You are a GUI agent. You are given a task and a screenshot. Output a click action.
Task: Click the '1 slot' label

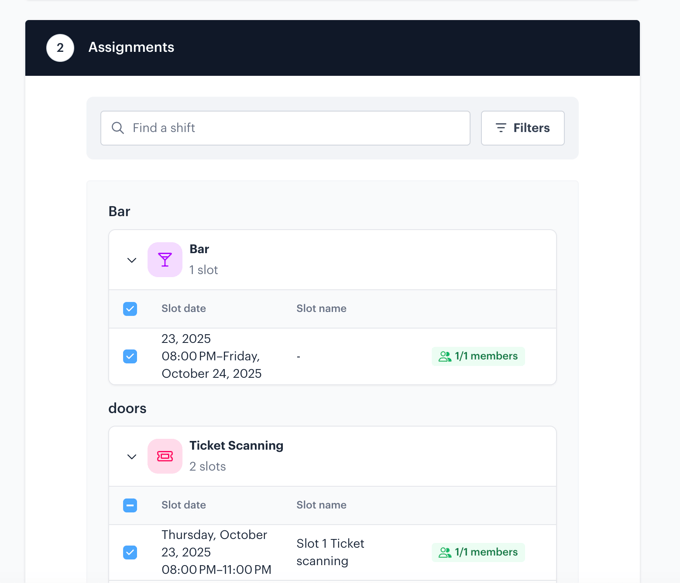(x=203, y=270)
